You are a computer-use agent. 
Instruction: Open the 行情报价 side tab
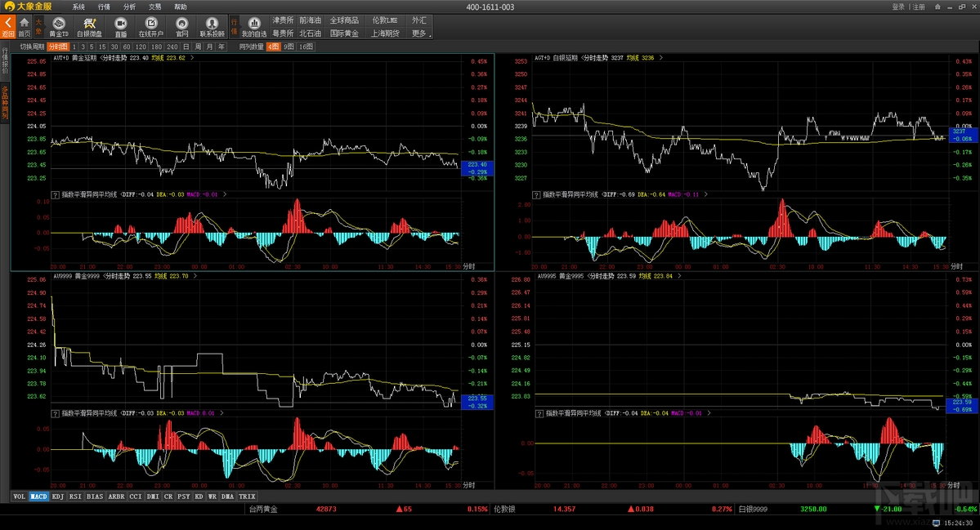(5, 61)
